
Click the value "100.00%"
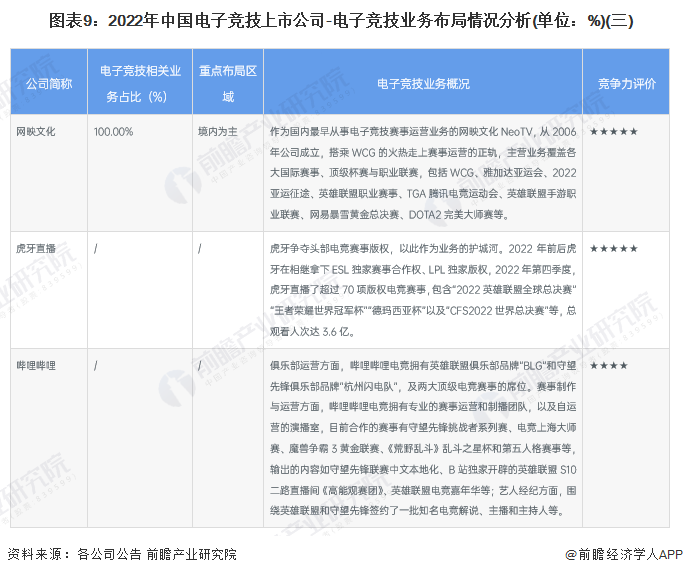pos(113,132)
